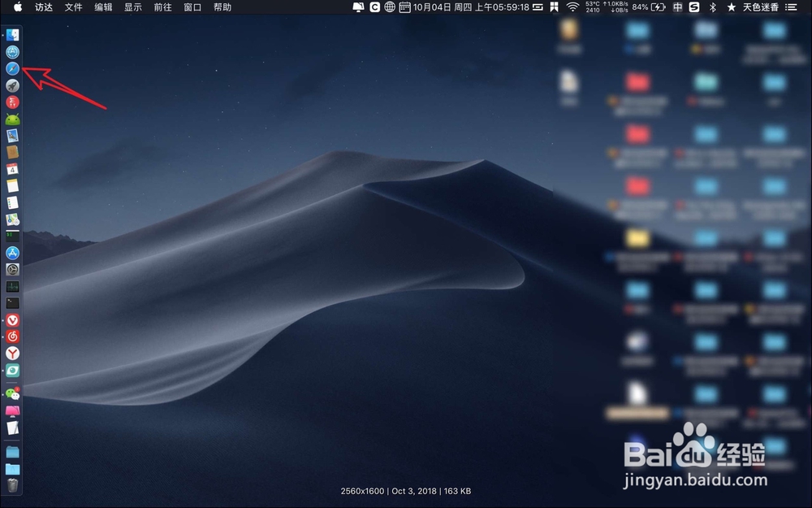
Task: Click the white C status icon
Action: pos(374,7)
